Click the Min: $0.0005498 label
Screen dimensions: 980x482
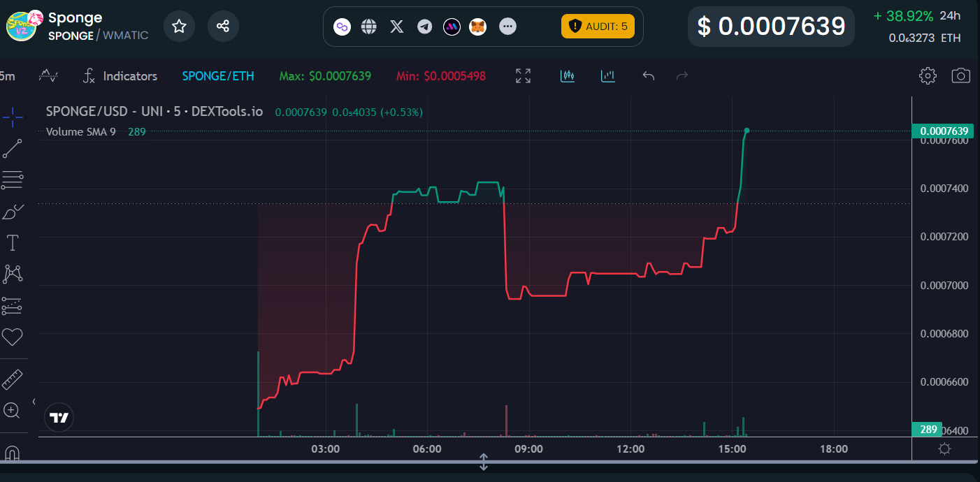click(x=441, y=76)
